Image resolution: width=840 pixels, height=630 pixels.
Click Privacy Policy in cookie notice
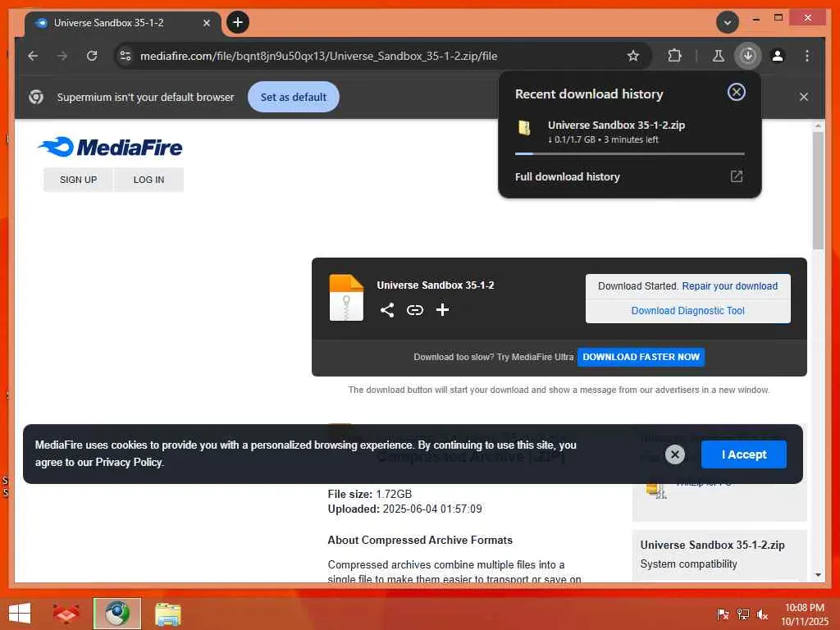[129, 463]
